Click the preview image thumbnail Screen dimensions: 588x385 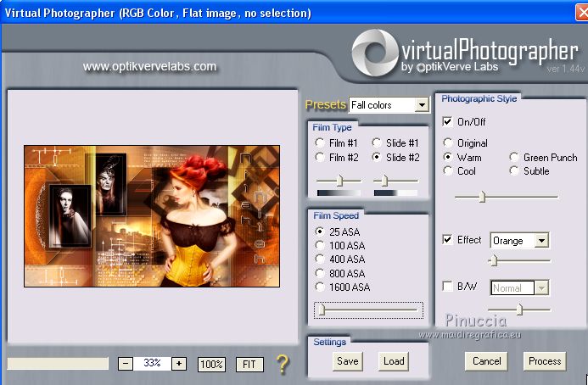tap(152, 216)
